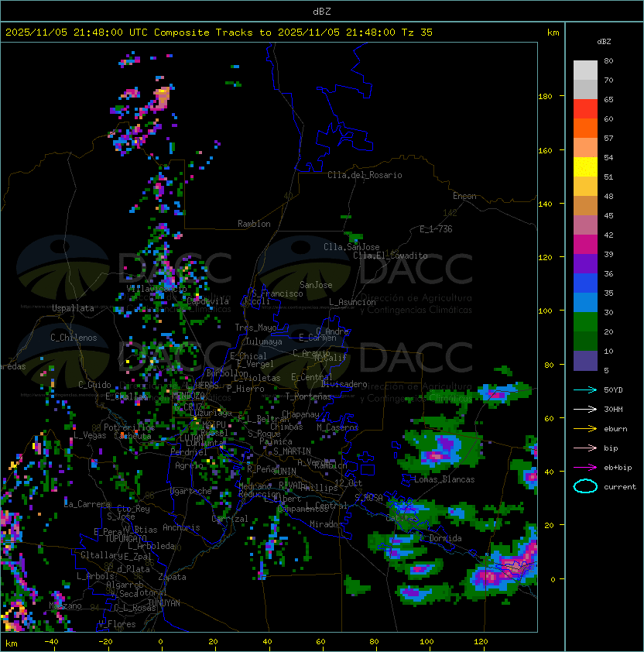The height and width of the screenshot is (652, 644).
Task: Click the 'L_Vegas' place label
Action: click(x=90, y=435)
